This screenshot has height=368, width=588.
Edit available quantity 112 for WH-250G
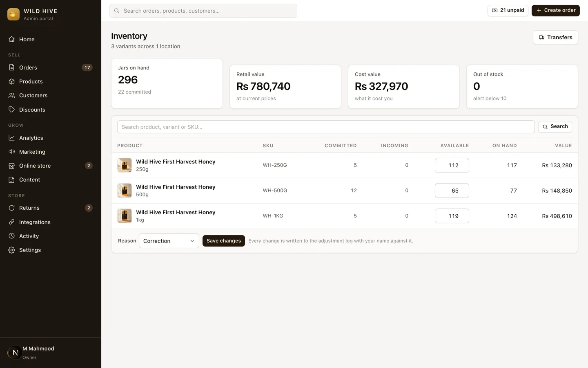click(x=452, y=165)
